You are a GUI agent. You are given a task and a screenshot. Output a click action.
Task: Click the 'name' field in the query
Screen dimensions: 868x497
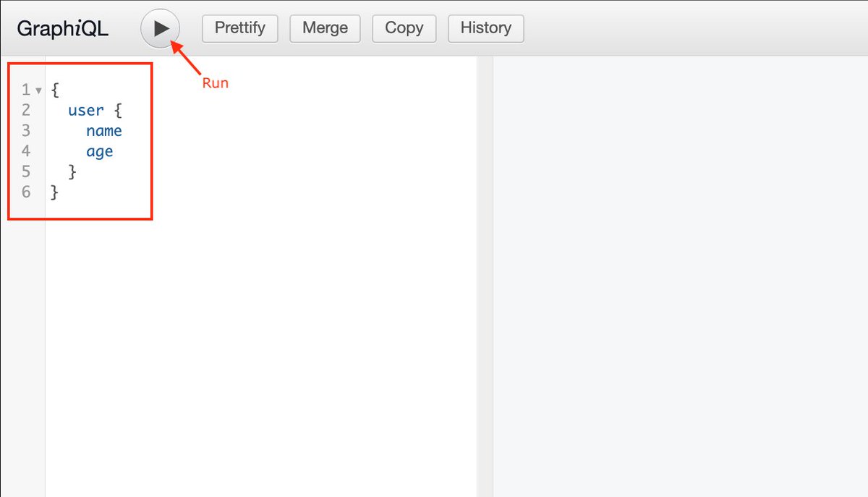point(104,131)
